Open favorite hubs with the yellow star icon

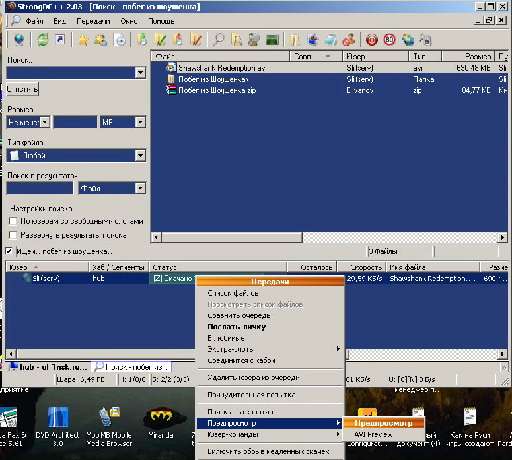(83, 40)
